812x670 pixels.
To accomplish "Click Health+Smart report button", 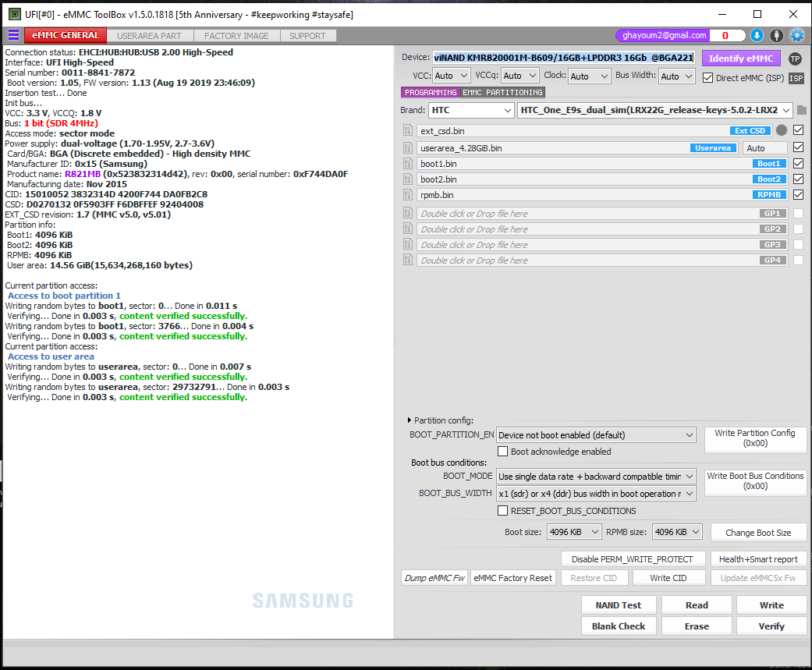I will (x=758, y=558).
